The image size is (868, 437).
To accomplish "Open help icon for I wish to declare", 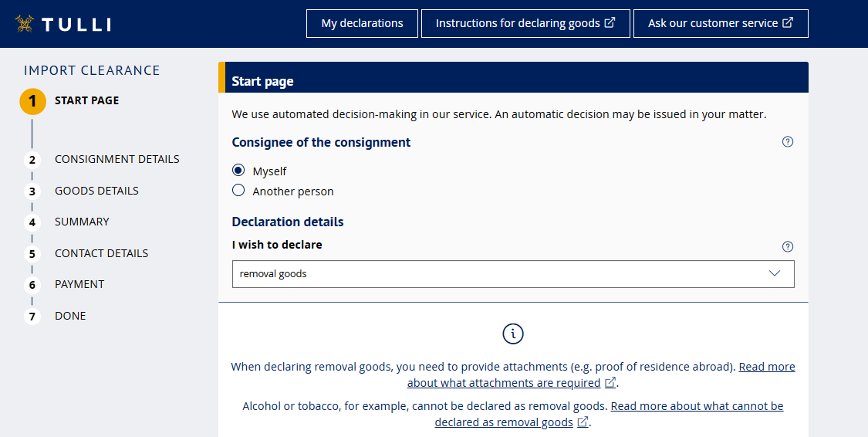I will (x=787, y=247).
